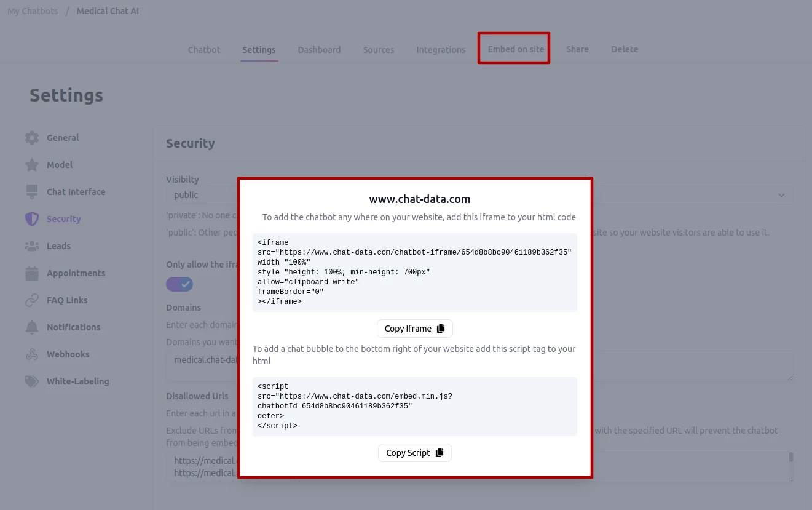Screen dimensions: 812x510
Task: Select the Delete tab
Action: pos(625,49)
